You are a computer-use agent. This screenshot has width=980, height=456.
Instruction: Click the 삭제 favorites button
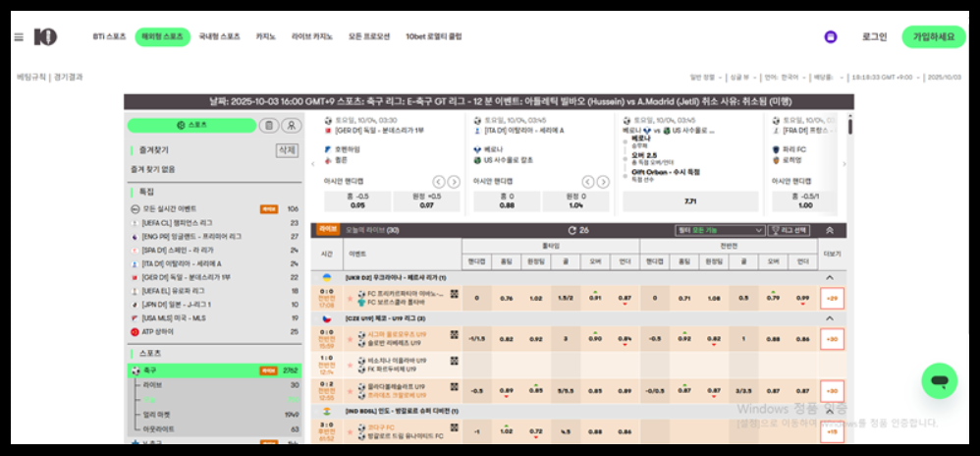coord(287,150)
